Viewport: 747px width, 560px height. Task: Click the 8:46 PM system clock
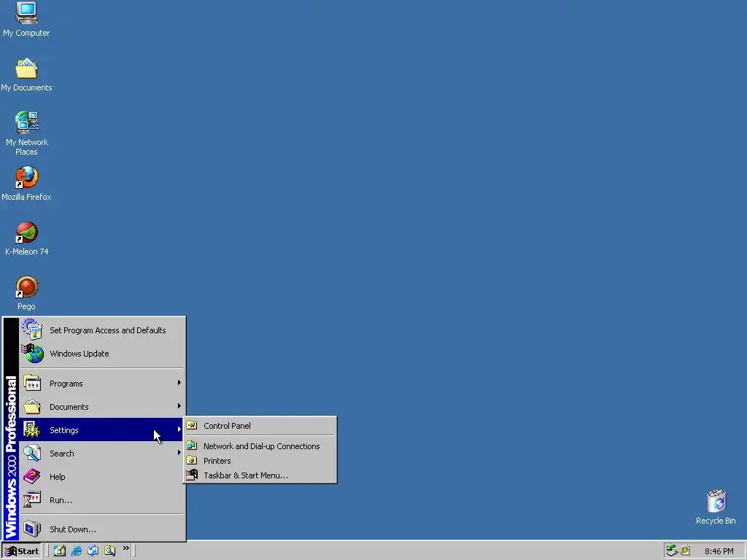coord(719,551)
